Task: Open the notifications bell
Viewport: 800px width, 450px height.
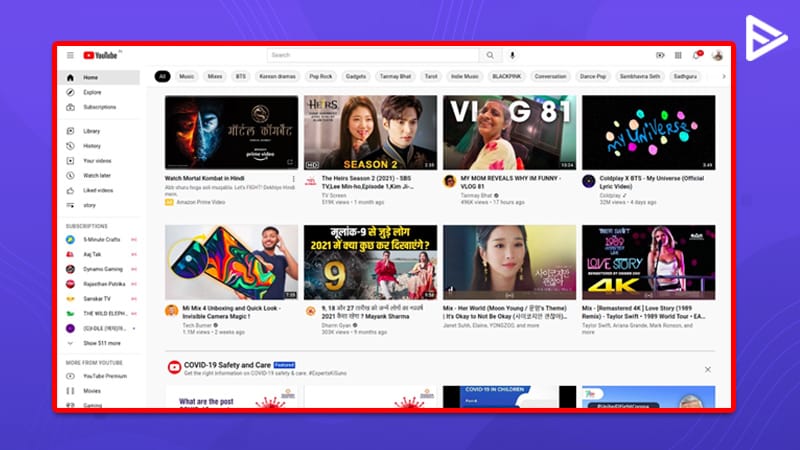Action: [697, 55]
